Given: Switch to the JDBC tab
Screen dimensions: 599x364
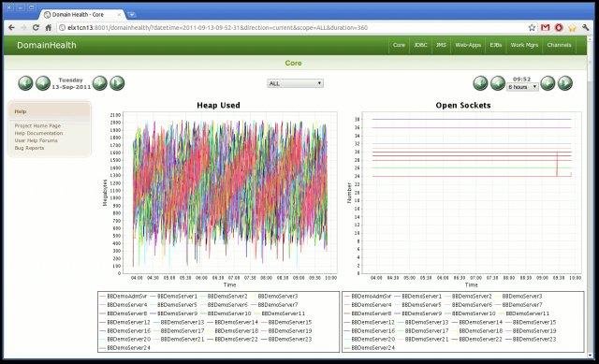Looking at the screenshot, I should click(x=420, y=45).
